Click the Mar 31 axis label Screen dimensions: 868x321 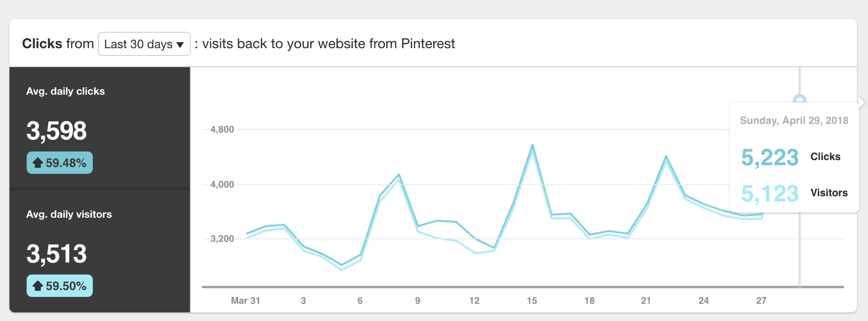tap(245, 301)
